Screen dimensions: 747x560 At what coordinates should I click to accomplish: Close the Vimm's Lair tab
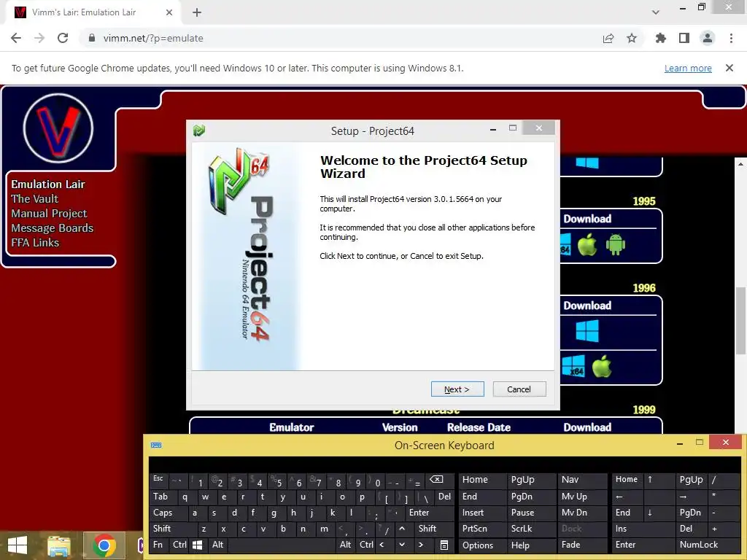point(169,12)
